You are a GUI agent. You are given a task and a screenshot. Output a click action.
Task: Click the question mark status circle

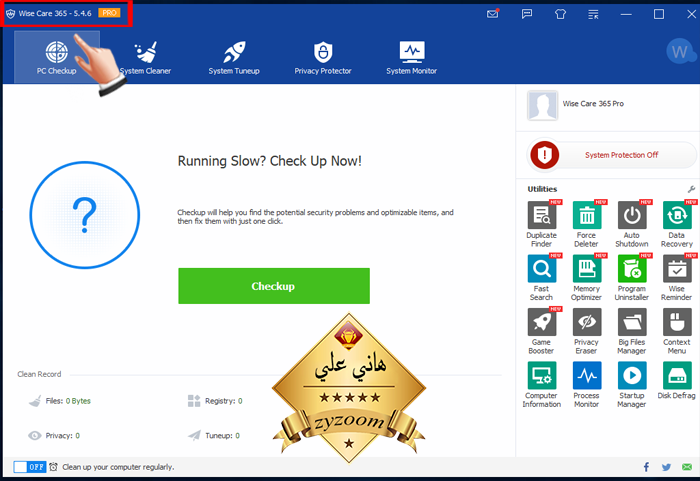[x=84, y=215]
